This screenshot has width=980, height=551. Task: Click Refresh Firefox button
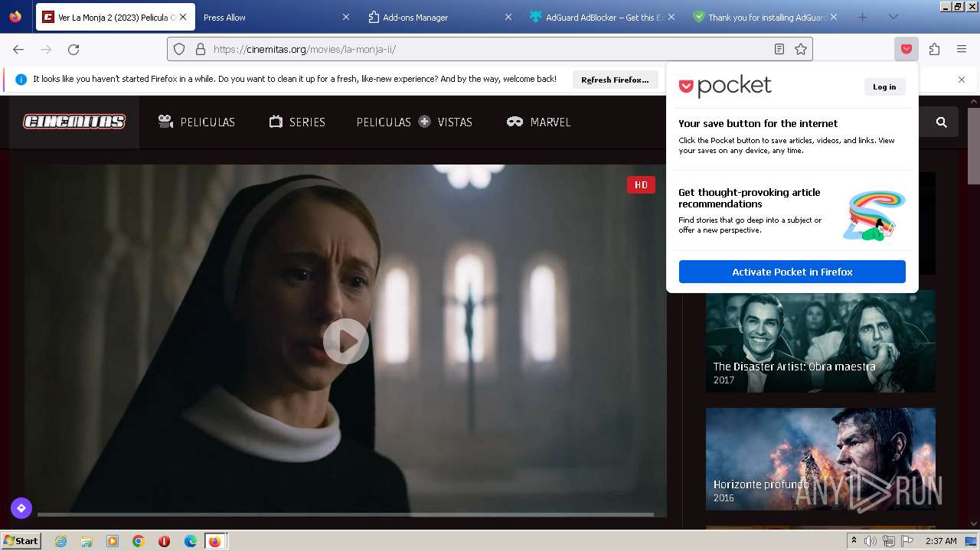click(x=615, y=80)
